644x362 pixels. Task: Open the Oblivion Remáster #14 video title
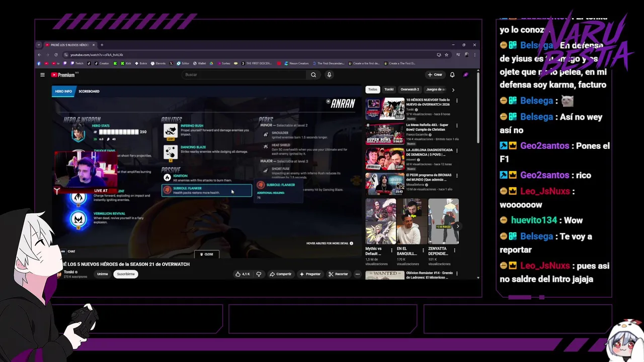coord(430,275)
